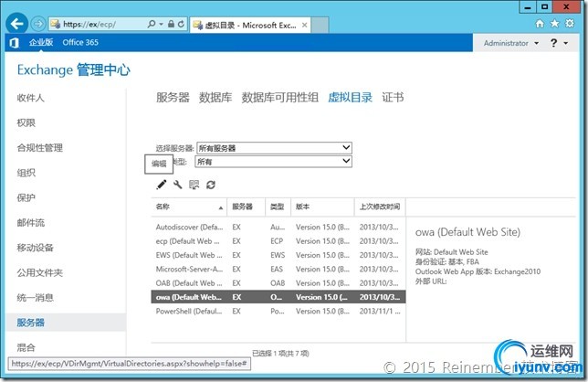Open 保护 in the sidebar

[x=26, y=197]
